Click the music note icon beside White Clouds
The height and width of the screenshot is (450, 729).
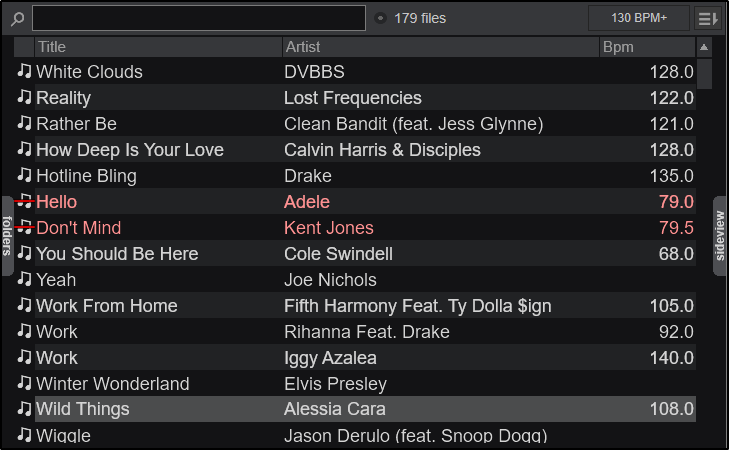24,71
